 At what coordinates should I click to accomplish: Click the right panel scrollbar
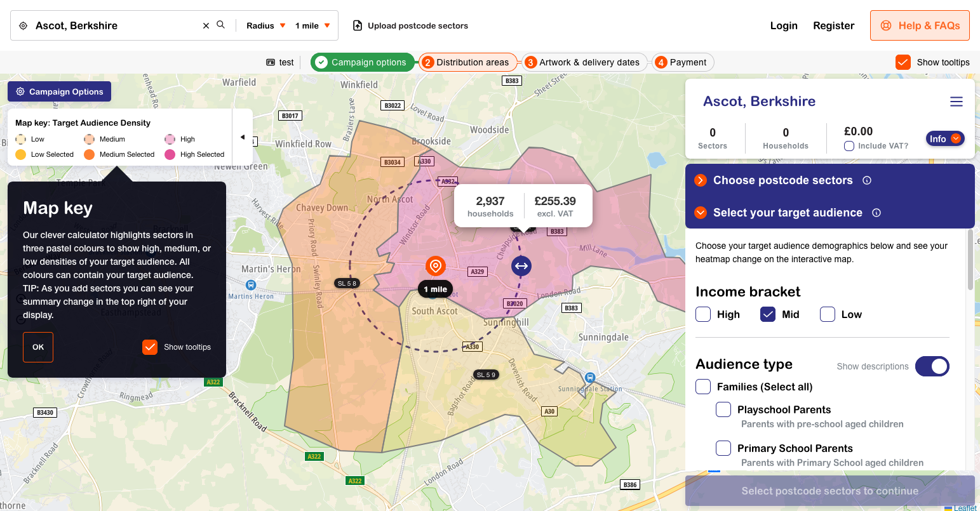(x=970, y=260)
